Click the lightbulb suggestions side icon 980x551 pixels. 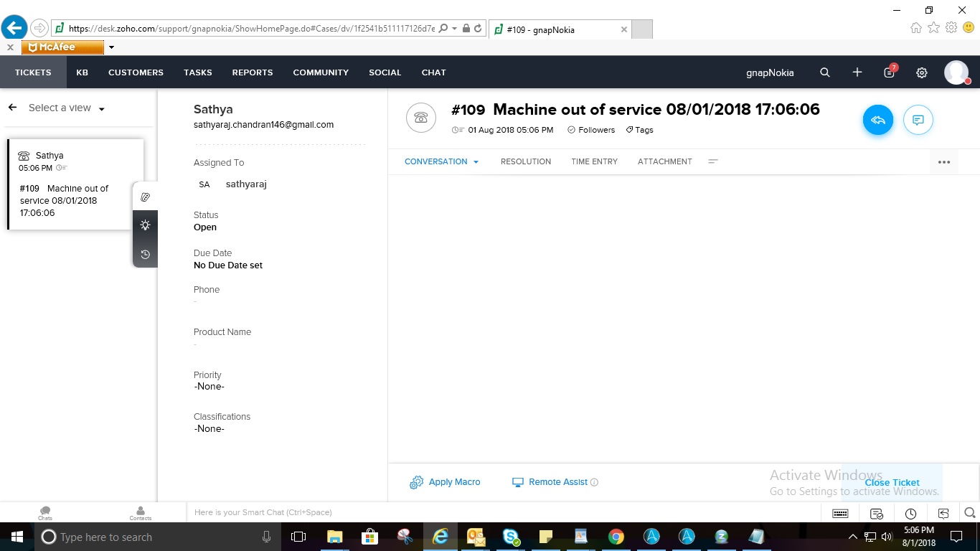[145, 225]
